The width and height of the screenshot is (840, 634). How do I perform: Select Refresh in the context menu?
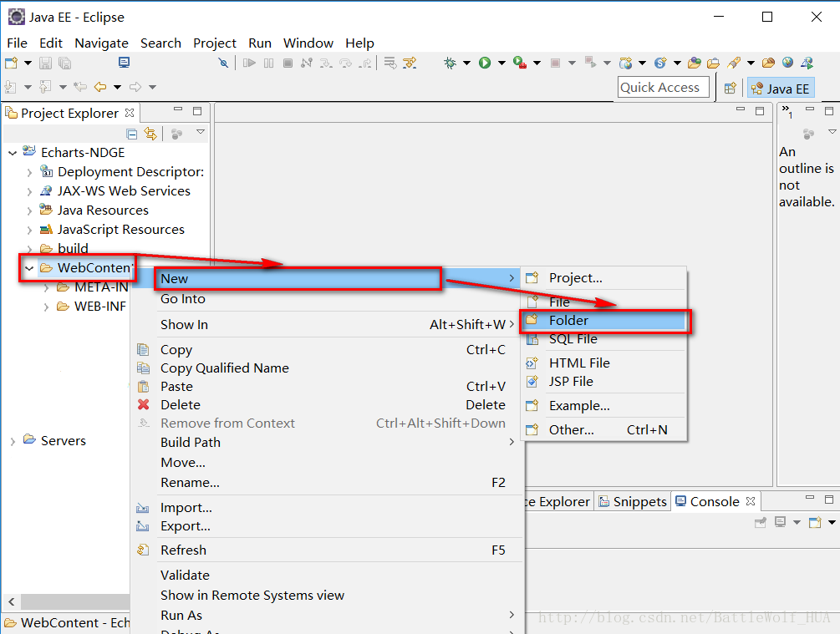(327, 550)
